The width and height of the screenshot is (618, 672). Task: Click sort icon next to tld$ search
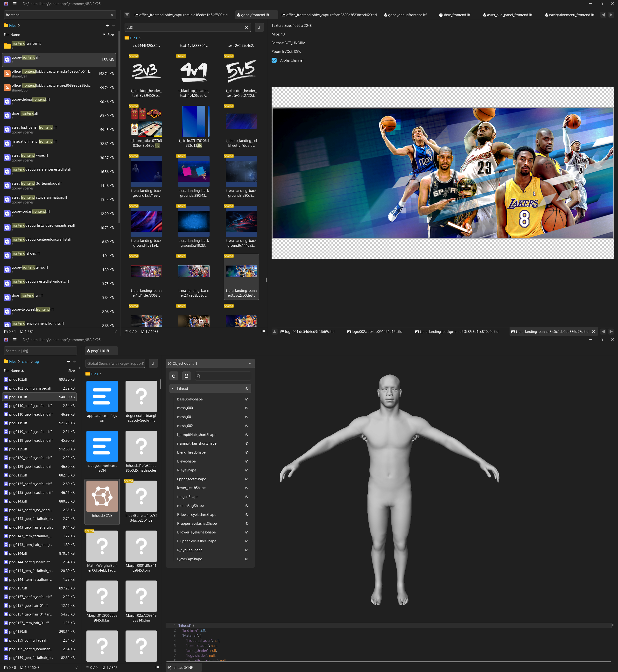pos(259,28)
